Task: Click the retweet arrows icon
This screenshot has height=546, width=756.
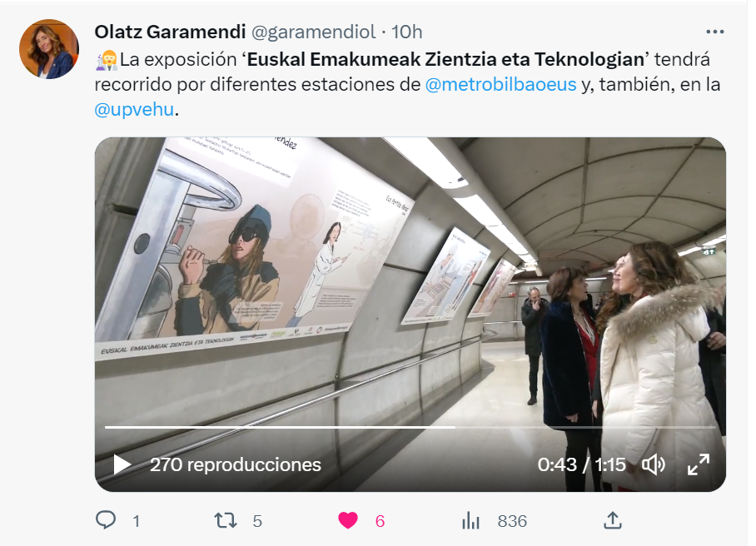Action: 225,520
